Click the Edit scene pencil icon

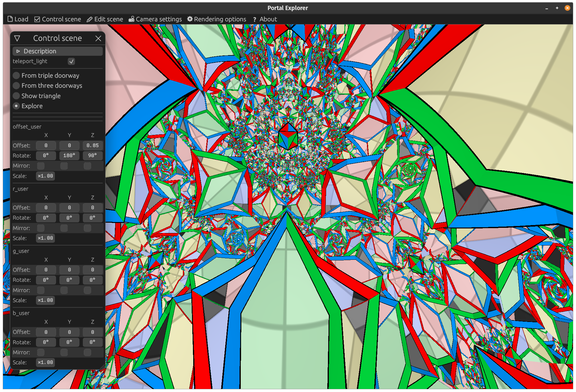coord(89,19)
